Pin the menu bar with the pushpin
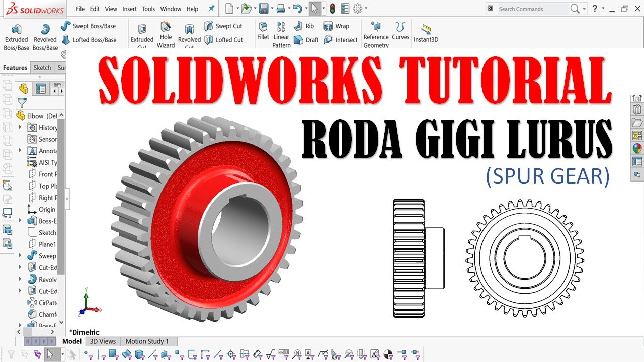 point(211,9)
